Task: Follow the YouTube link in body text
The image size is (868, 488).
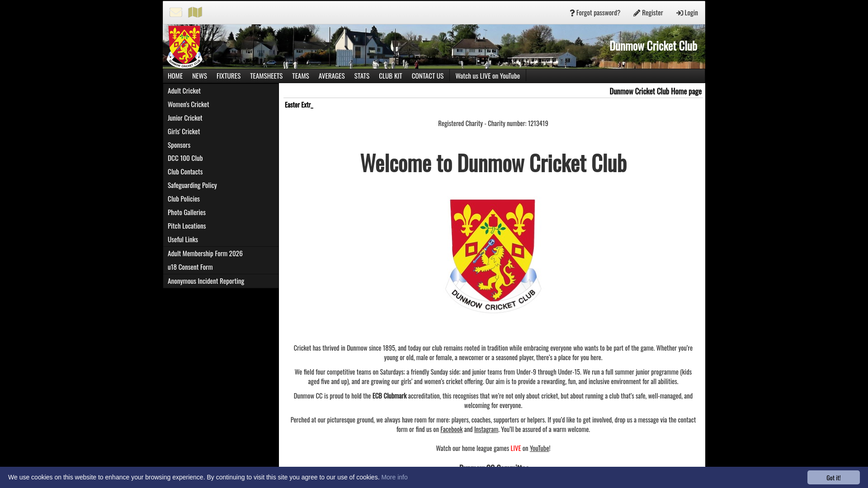Action: coord(539,448)
